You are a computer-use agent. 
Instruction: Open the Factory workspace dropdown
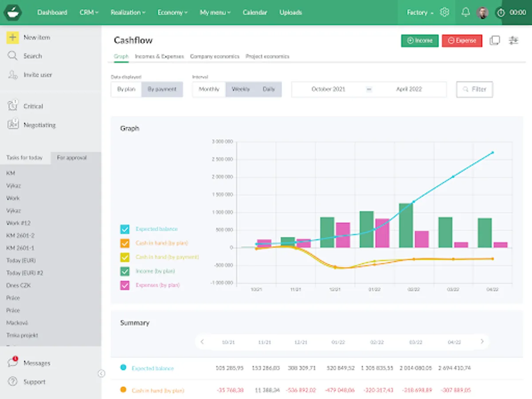coord(420,12)
